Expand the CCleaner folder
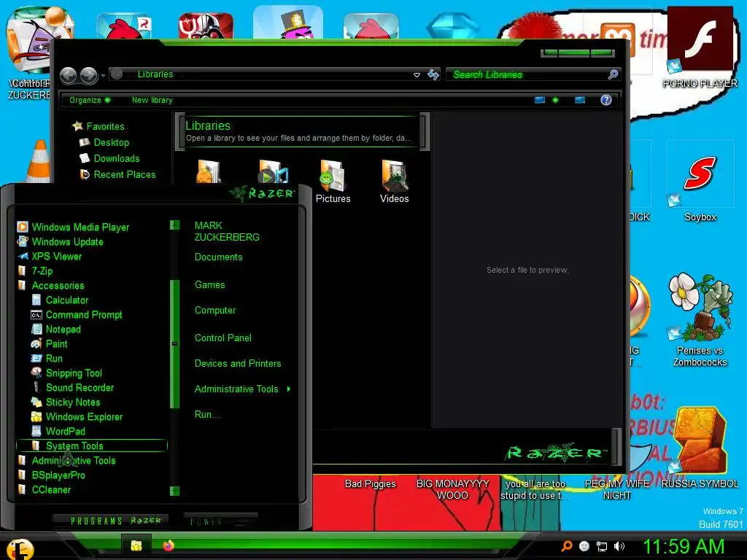Image resolution: width=747 pixels, height=560 pixels. click(44, 489)
